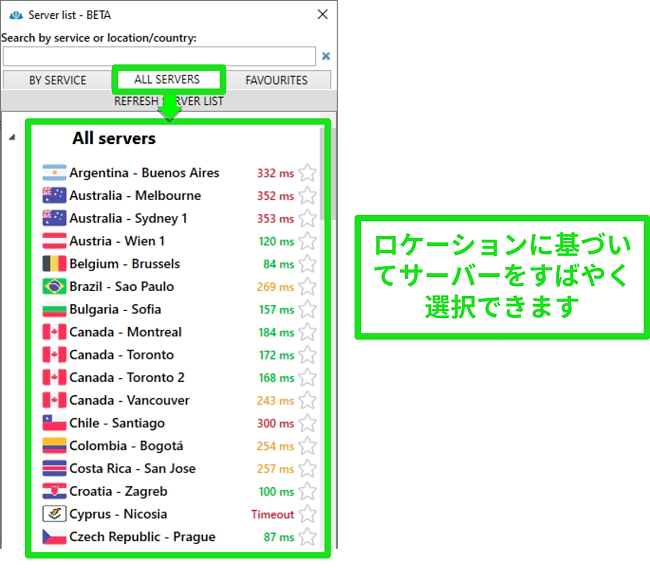The height and width of the screenshot is (568, 650).
Task: Select the Canada - Vancouver server
Action: (129, 400)
